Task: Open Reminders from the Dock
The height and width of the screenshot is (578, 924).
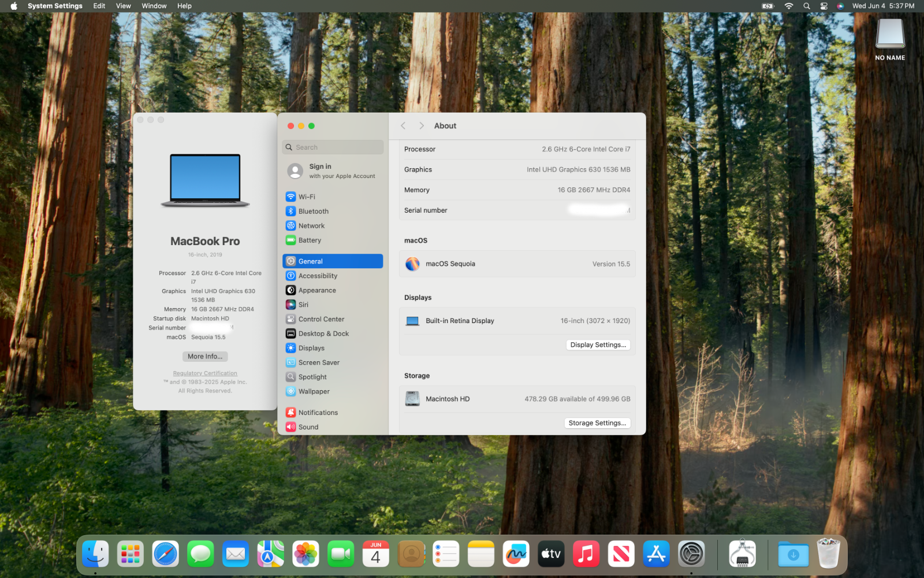Action: coord(446,554)
